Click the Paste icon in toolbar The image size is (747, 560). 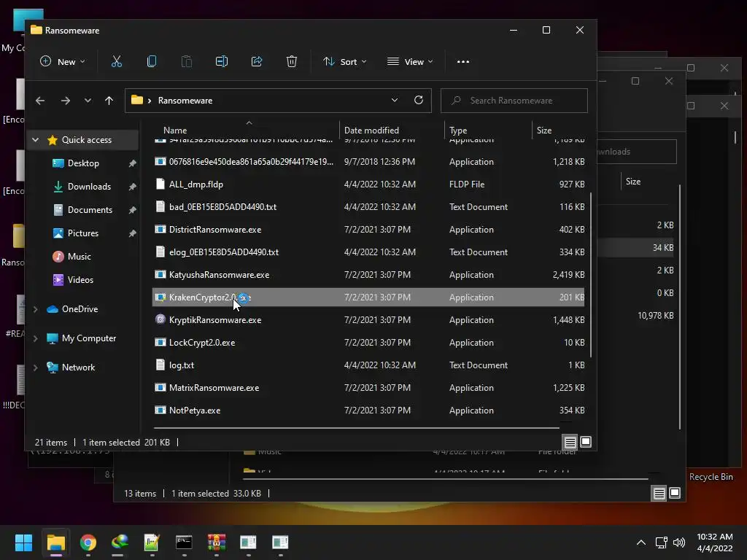[x=187, y=61]
